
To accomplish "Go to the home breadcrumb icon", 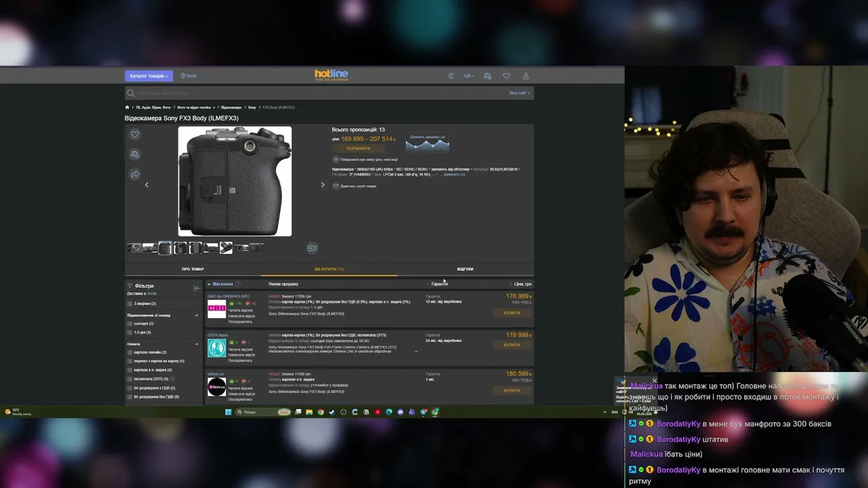I will pos(127,107).
